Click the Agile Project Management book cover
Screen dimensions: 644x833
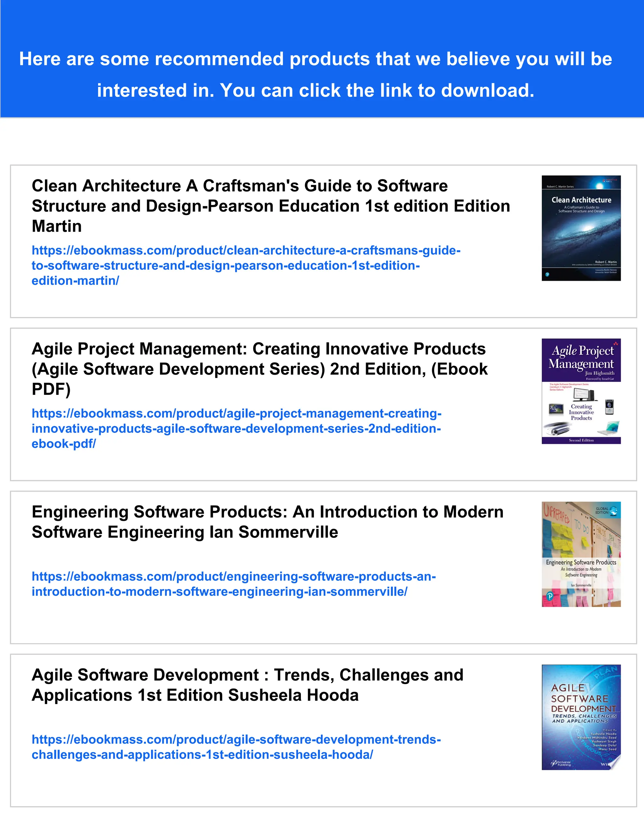(581, 391)
